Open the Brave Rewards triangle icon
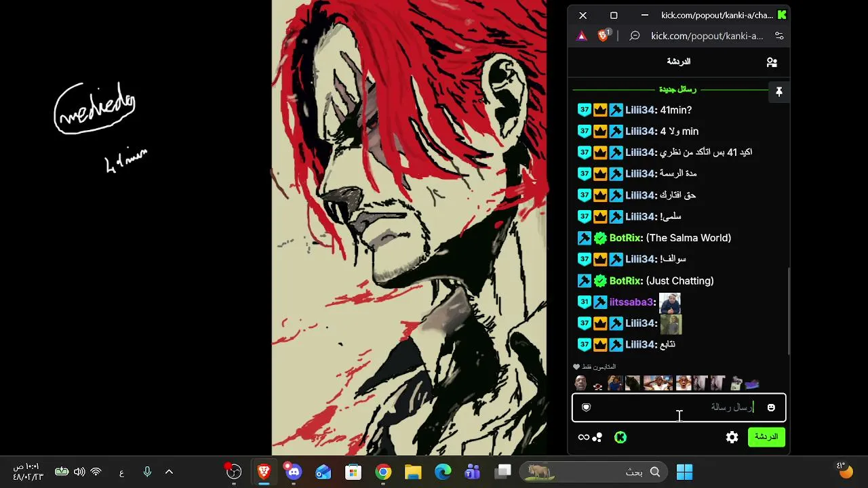This screenshot has height=488, width=868. [582, 36]
